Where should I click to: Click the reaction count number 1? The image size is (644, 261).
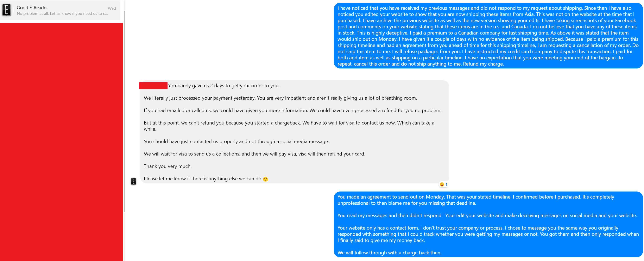click(446, 184)
